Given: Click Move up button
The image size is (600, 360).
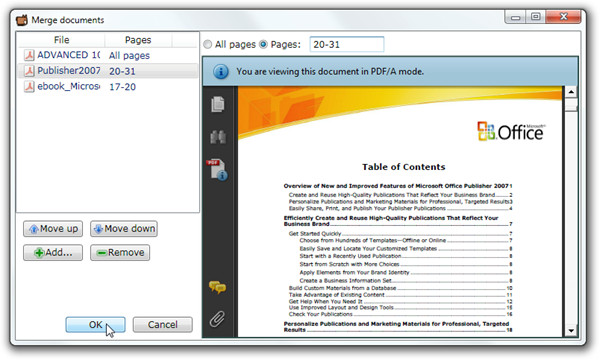Looking at the screenshot, I should [53, 229].
